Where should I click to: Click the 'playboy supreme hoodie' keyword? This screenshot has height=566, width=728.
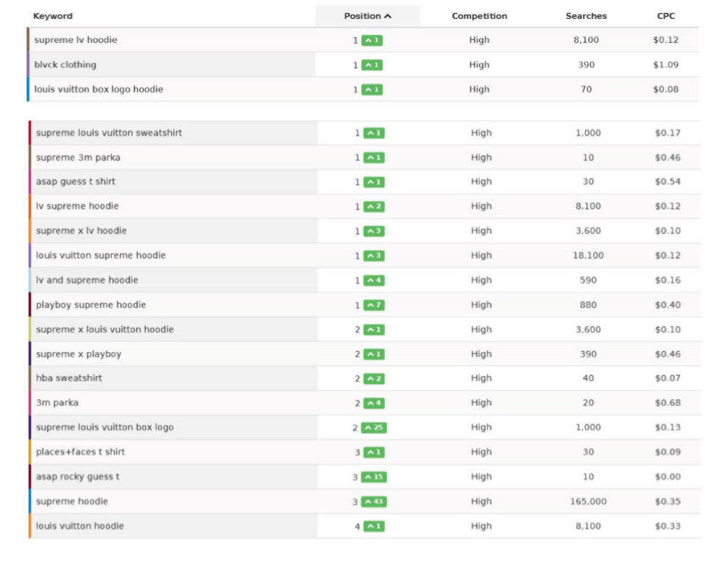point(91,305)
